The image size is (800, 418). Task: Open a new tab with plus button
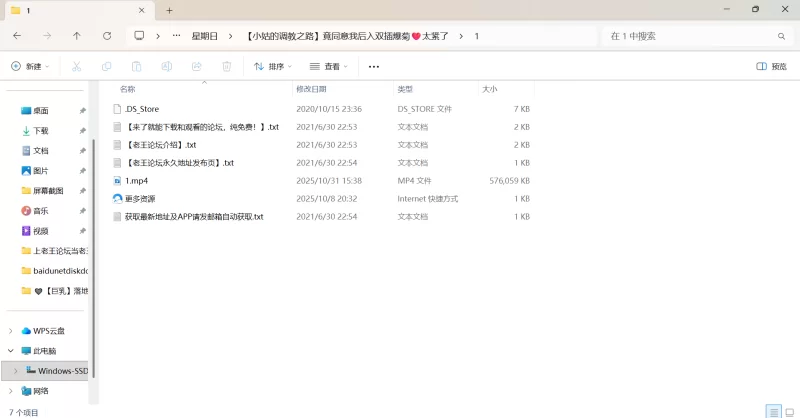[x=169, y=10]
